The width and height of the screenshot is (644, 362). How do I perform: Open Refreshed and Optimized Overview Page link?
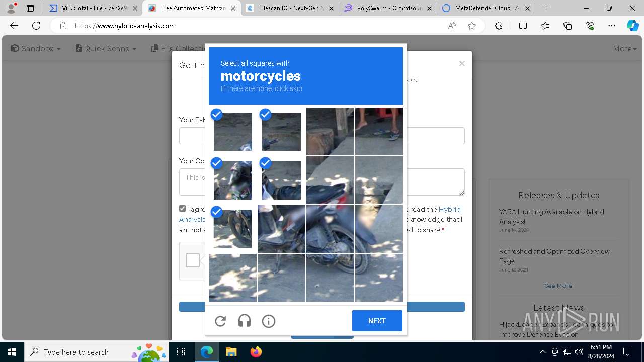coord(554,256)
